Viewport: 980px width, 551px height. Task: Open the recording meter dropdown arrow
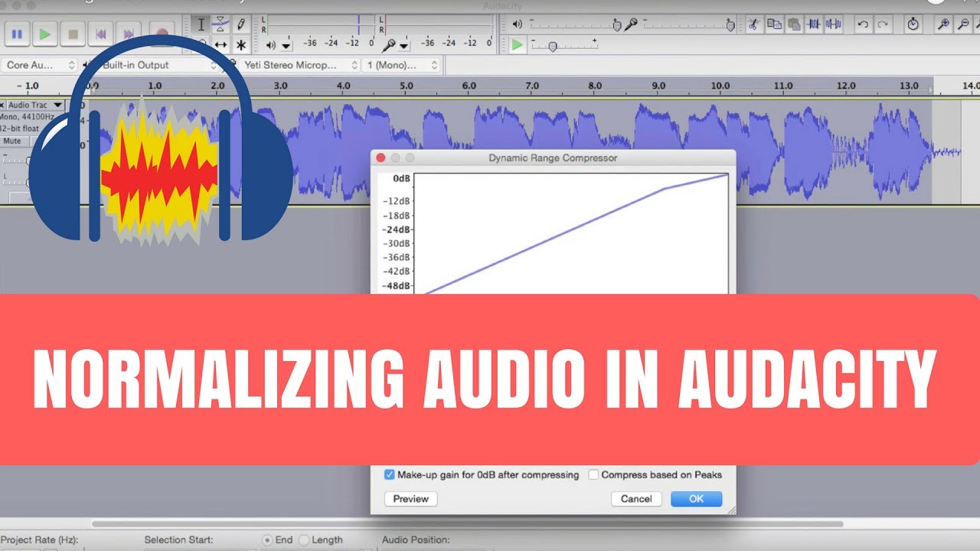coord(403,47)
